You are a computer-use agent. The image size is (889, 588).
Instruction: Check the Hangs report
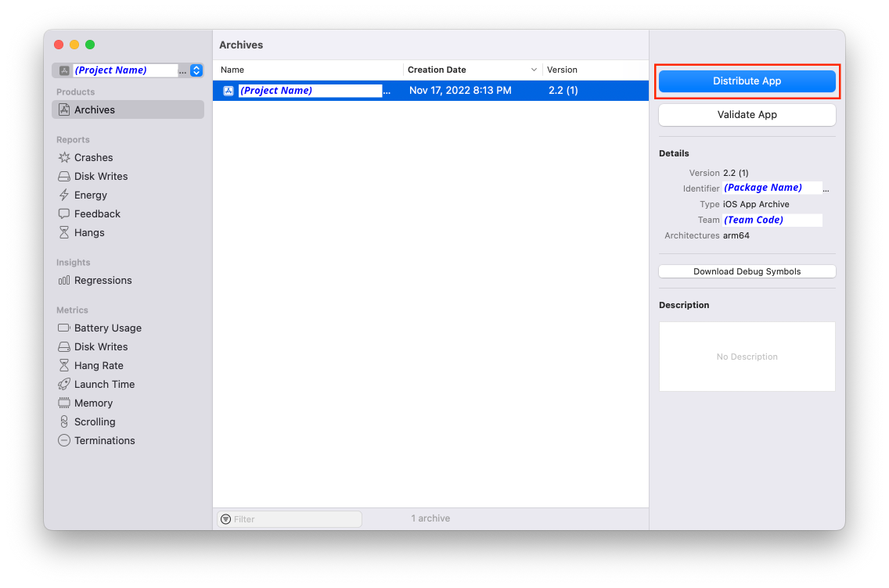[x=89, y=232]
